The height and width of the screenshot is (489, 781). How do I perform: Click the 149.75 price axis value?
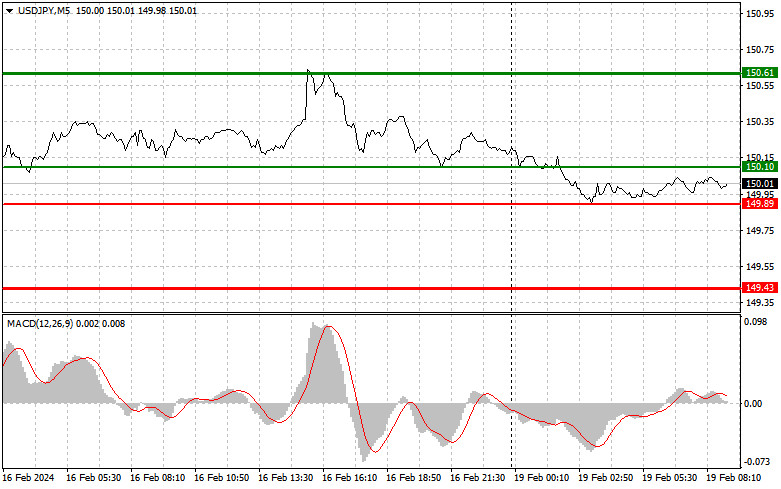pos(760,231)
